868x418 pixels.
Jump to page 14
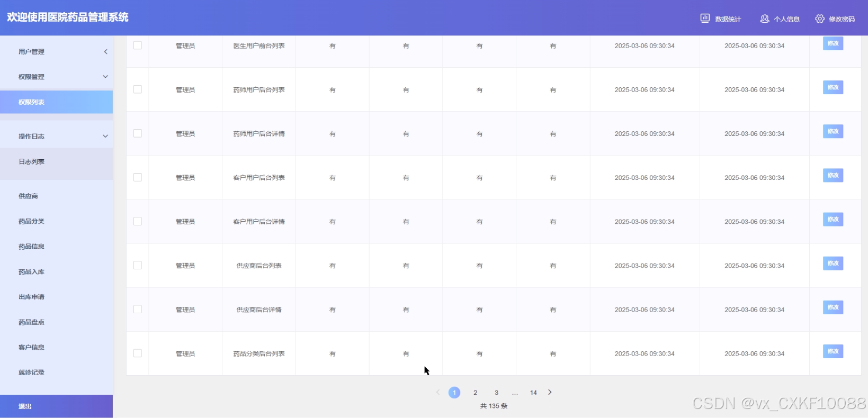pyautogui.click(x=533, y=393)
